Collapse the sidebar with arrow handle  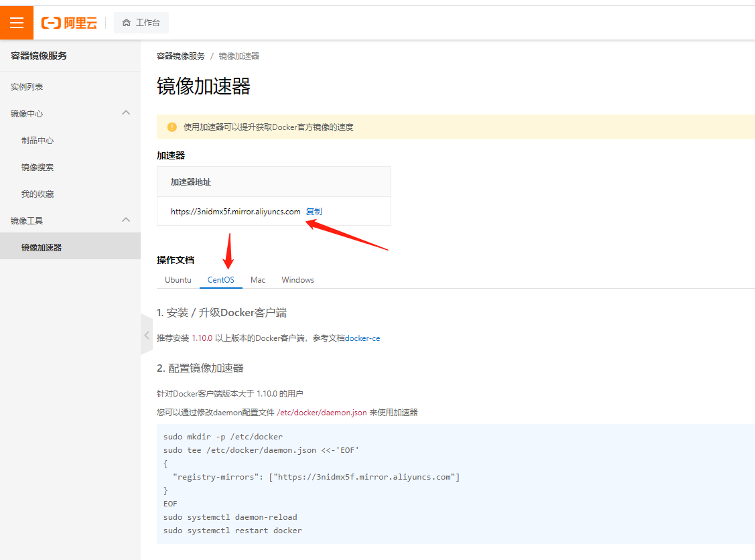146,335
